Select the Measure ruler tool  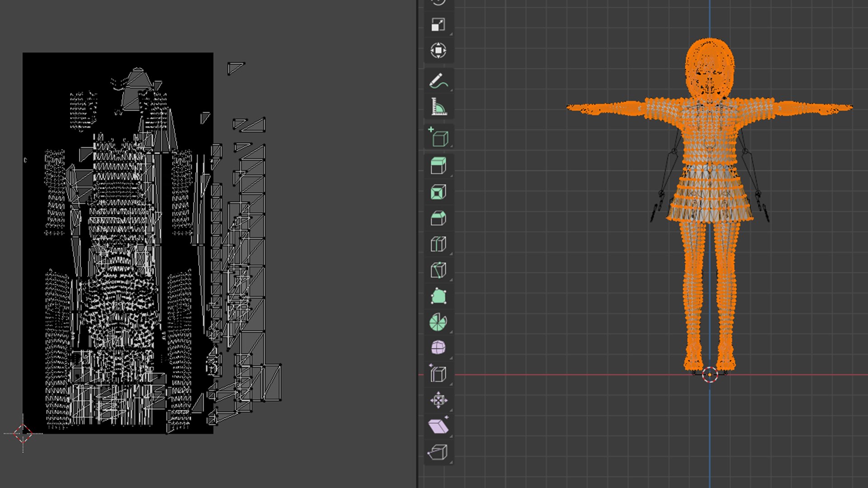point(438,107)
